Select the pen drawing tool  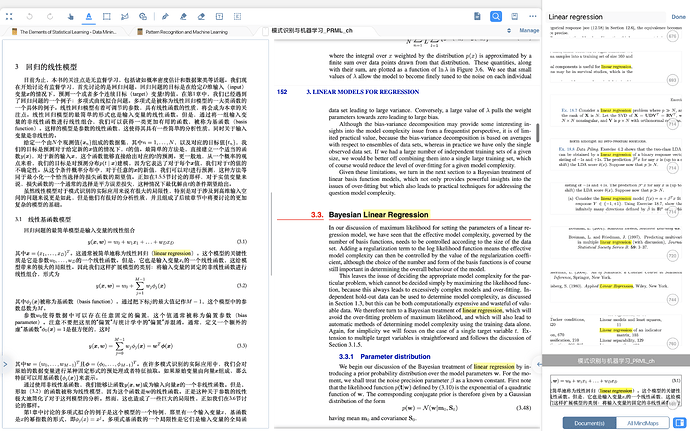pyautogui.click(x=165, y=17)
